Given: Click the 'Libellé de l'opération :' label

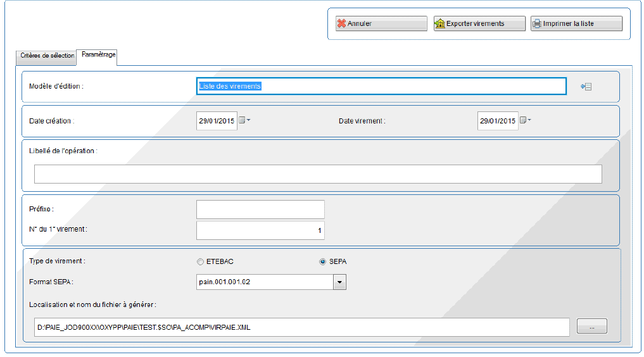Looking at the screenshot, I should pos(63,151).
